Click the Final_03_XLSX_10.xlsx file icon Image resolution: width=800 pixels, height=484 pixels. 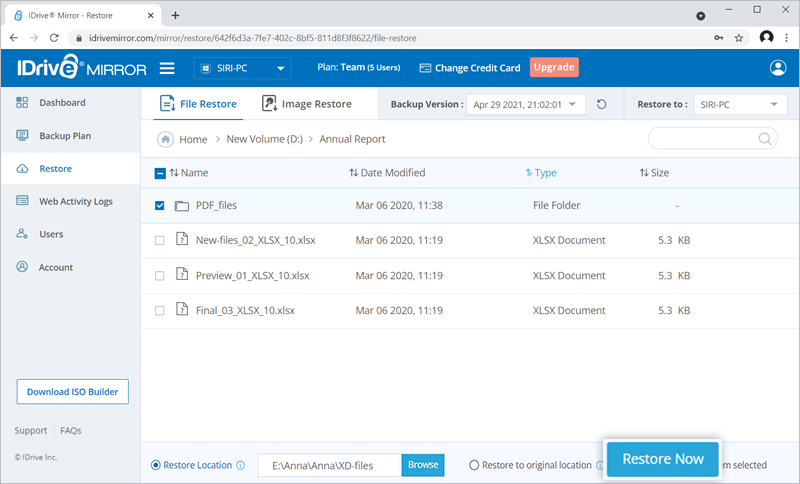(182, 309)
